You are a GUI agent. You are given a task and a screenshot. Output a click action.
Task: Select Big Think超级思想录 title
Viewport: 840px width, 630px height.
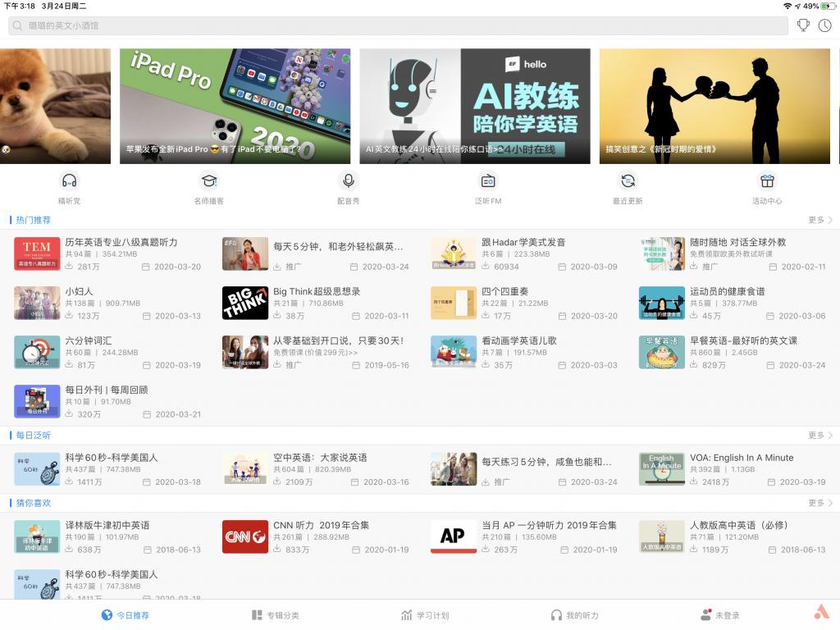point(317,291)
